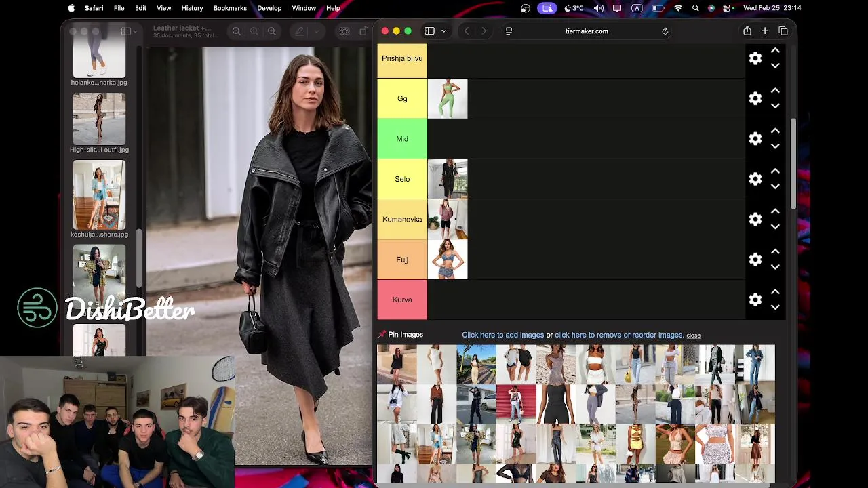Screen dimensions: 868x488
Task: Reload the tiermaker.com page
Action: point(665,31)
